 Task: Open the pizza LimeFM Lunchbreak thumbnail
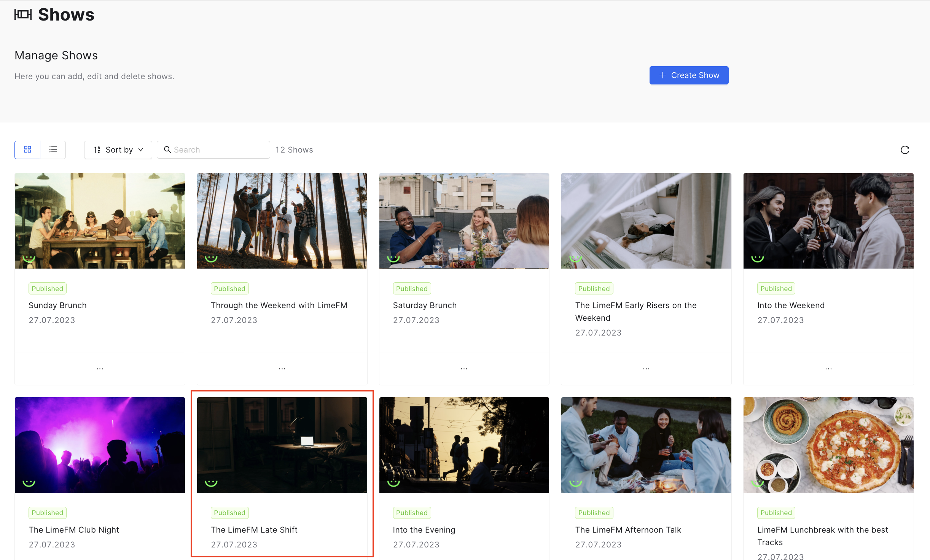pos(828,445)
